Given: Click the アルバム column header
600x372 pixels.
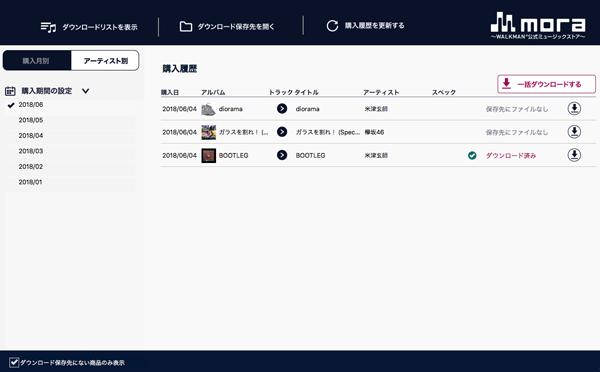Looking at the screenshot, I should [x=213, y=92].
